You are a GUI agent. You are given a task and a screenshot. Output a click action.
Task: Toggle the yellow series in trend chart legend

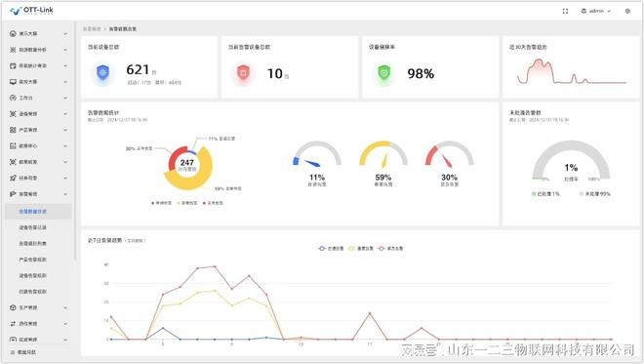361,248
